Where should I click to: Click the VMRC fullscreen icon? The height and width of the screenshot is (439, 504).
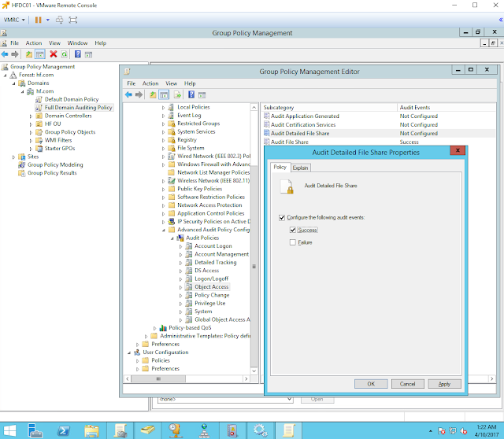[x=73, y=20]
